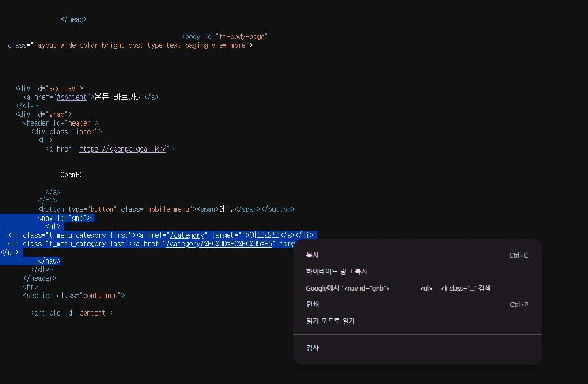Click the closing </h1> tag
Image resolution: width=588 pixels, height=384 pixels.
click(x=47, y=201)
